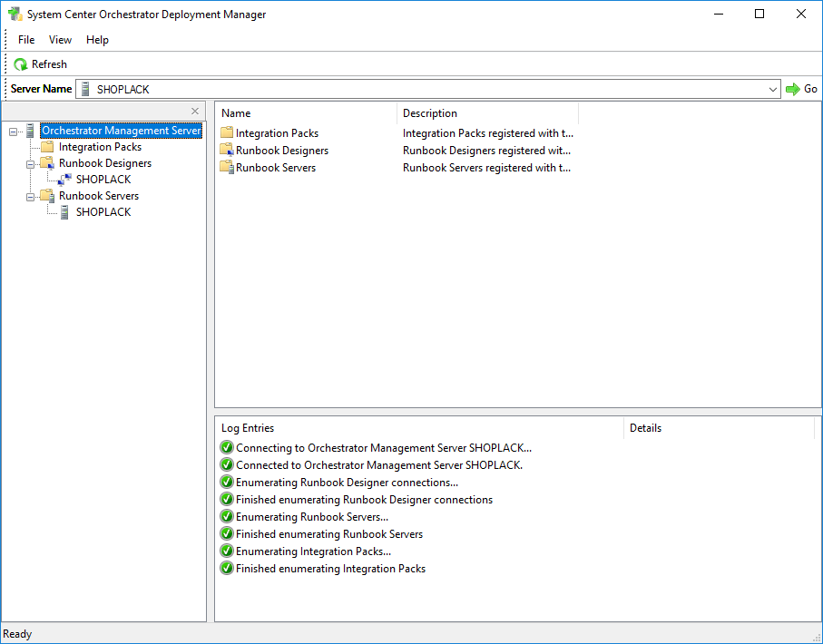Maximize the Deployment Manager window
The image size is (823, 644).
pos(759,15)
